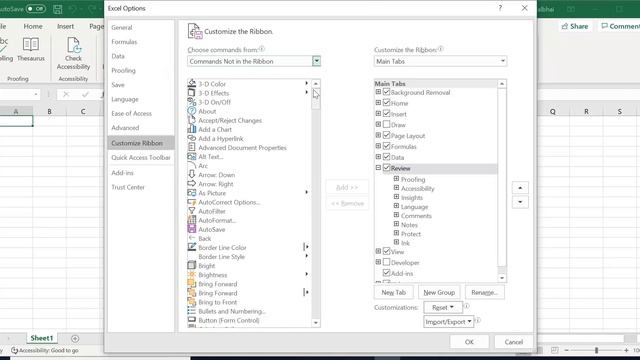
Task: Expand the View tab node
Action: [x=378, y=251]
